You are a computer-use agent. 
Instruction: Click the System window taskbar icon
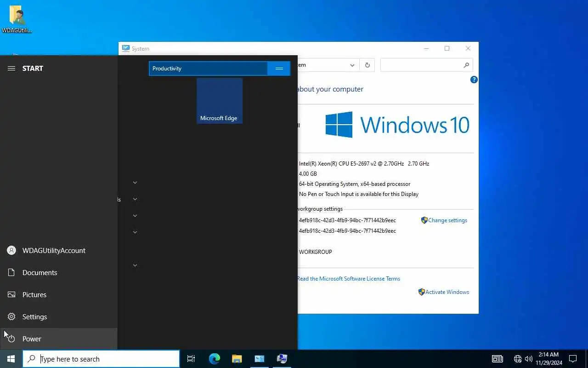[x=282, y=359]
